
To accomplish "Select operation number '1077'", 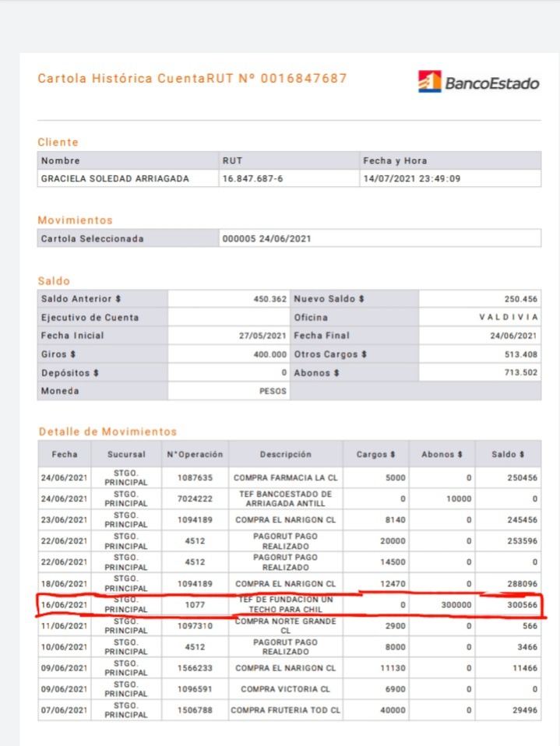I will (x=195, y=605).
